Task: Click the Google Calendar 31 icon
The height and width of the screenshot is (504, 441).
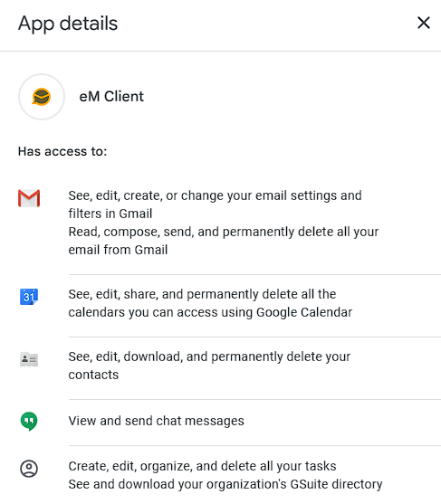Action: click(x=29, y=297)
